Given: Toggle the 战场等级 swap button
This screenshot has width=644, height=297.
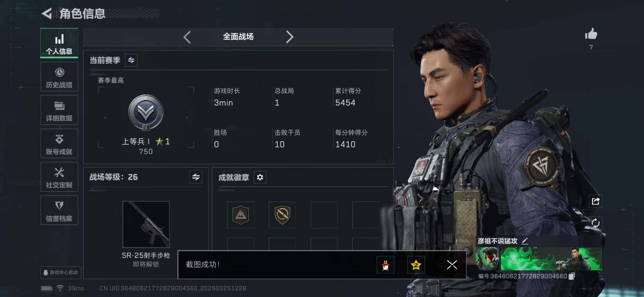Looking at the screenshot, I should [x=196, y=177].
